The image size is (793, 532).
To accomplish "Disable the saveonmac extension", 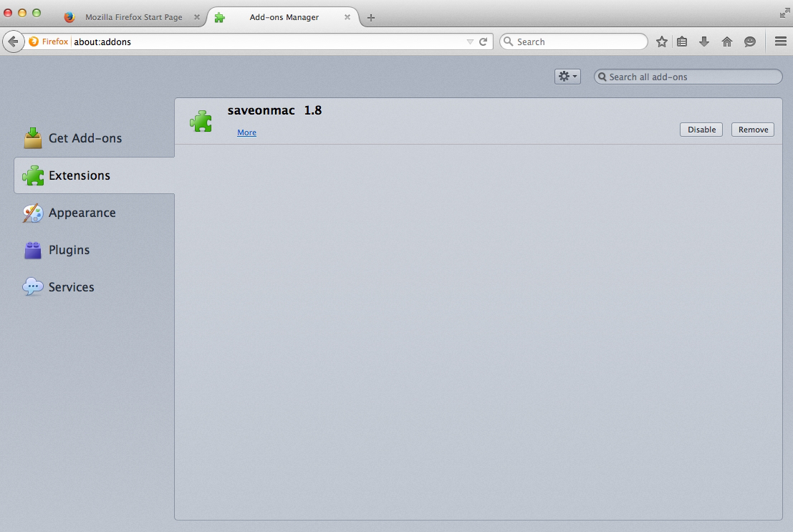I will [x=701, y=130].
